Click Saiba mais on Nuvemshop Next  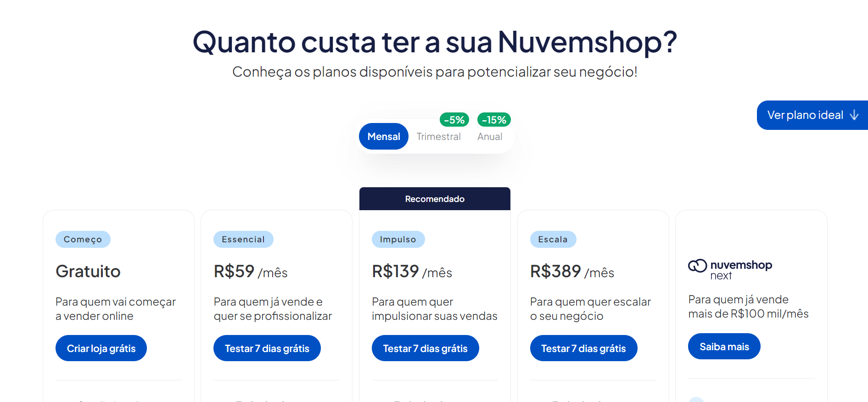coord(724,346)
